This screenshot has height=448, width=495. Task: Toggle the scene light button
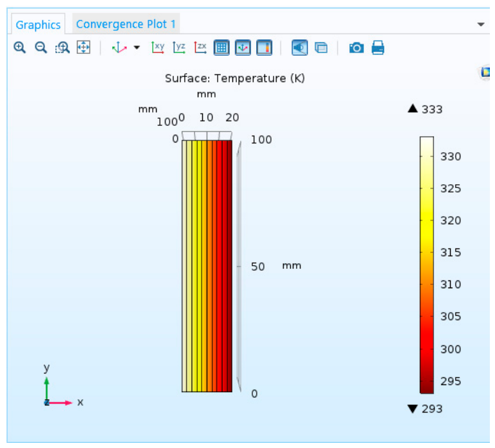[300, 47]
